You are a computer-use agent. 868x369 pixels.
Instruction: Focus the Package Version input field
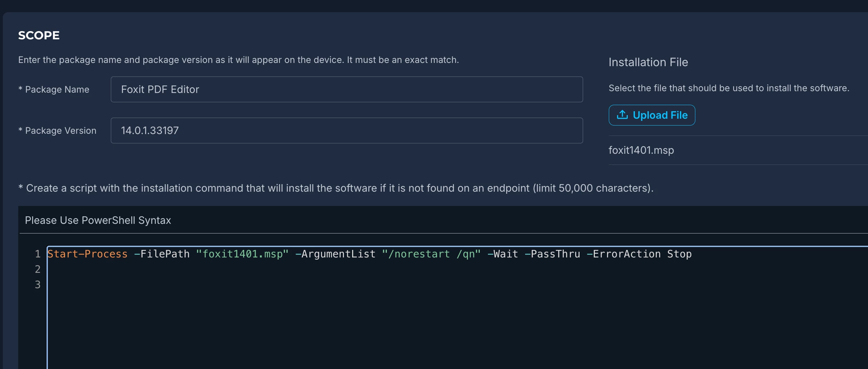coord(347,131)
